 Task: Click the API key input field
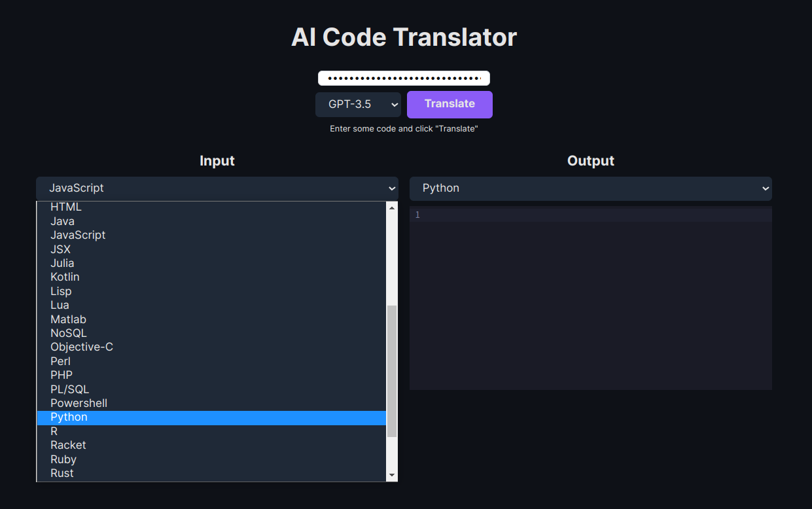[x=404, y=77]
